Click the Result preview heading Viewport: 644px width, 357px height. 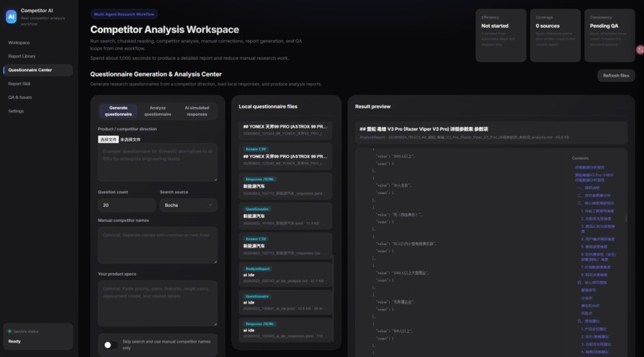372,106
